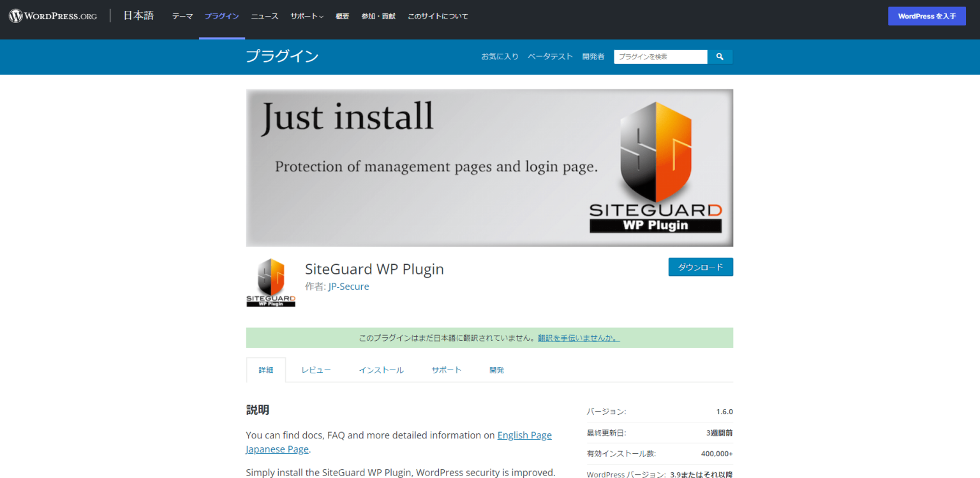This screenshot has width=980, height=478.
Task: Expand the サポート navigation dropdown
Action: coord(306,16)
